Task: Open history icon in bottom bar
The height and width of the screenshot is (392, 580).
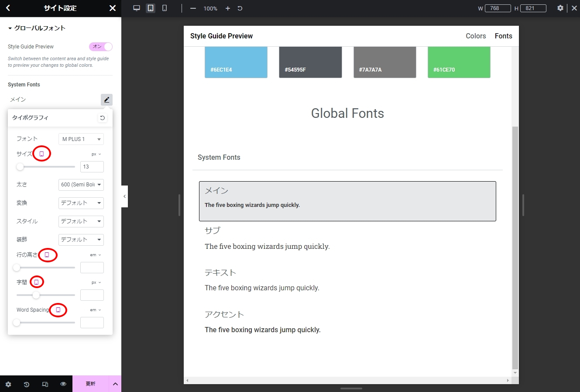Action: point(27,384)
